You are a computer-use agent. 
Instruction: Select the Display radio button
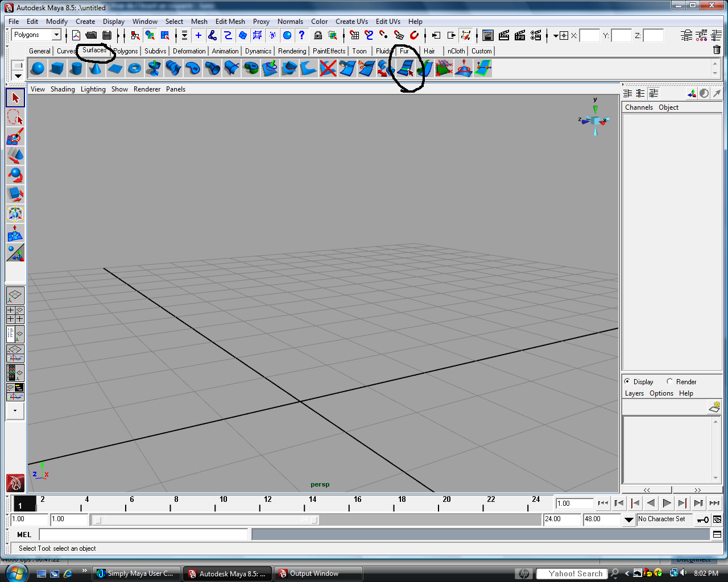[627, 381]
